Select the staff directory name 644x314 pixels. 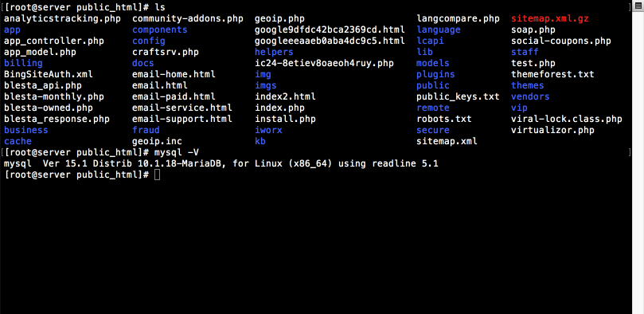tap(525, 52)
